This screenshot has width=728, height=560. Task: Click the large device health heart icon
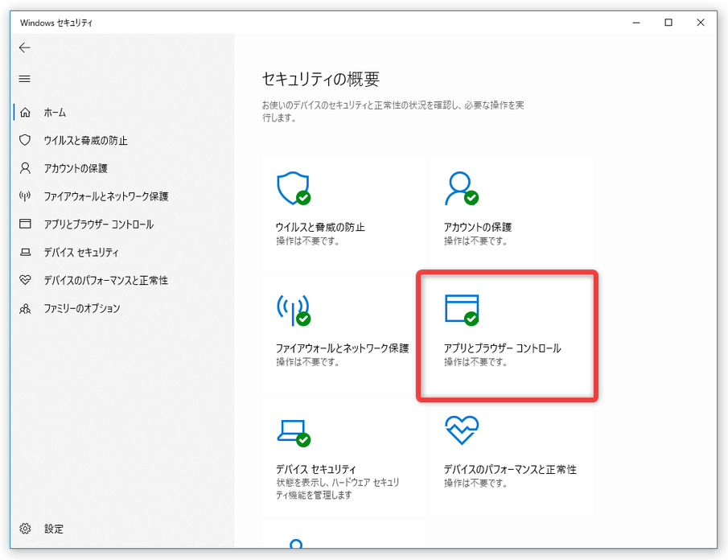(x=462, y=430)
